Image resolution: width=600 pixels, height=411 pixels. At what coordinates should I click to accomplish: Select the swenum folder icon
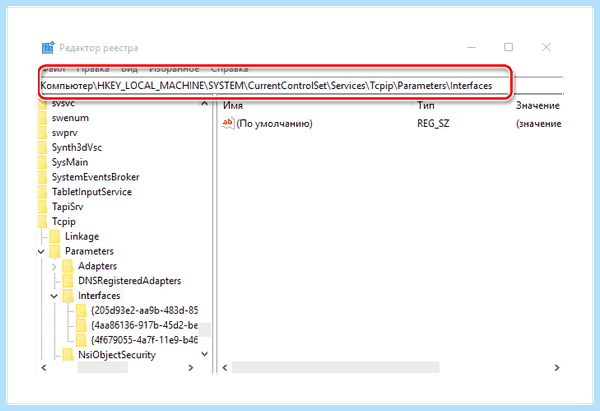click(43, 118)
